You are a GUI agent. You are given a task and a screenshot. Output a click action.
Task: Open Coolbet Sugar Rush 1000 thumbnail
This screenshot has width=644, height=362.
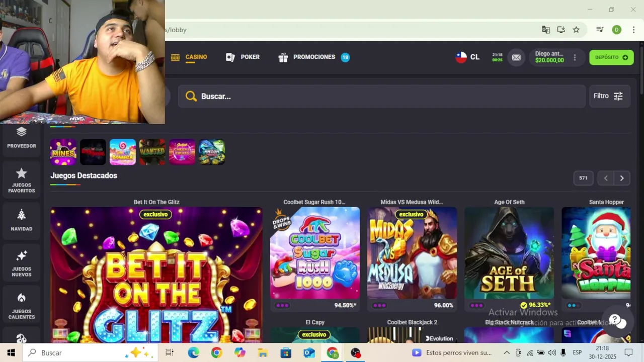click(315, 253)
